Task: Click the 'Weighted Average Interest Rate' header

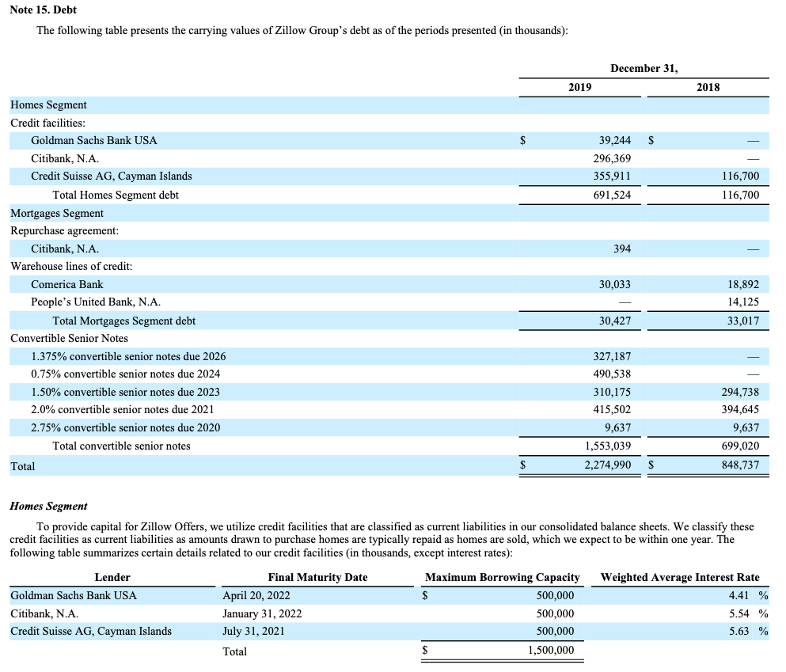Action: (x=680, y=577)
